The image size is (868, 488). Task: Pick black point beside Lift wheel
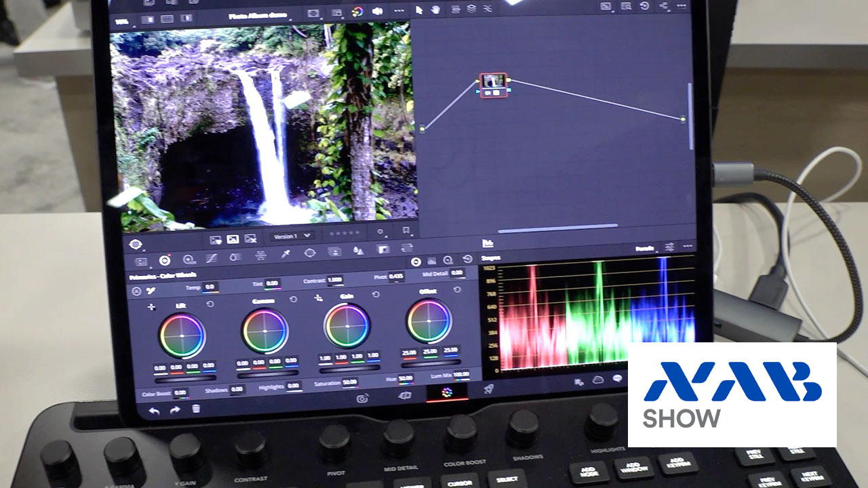click(152, 307)
